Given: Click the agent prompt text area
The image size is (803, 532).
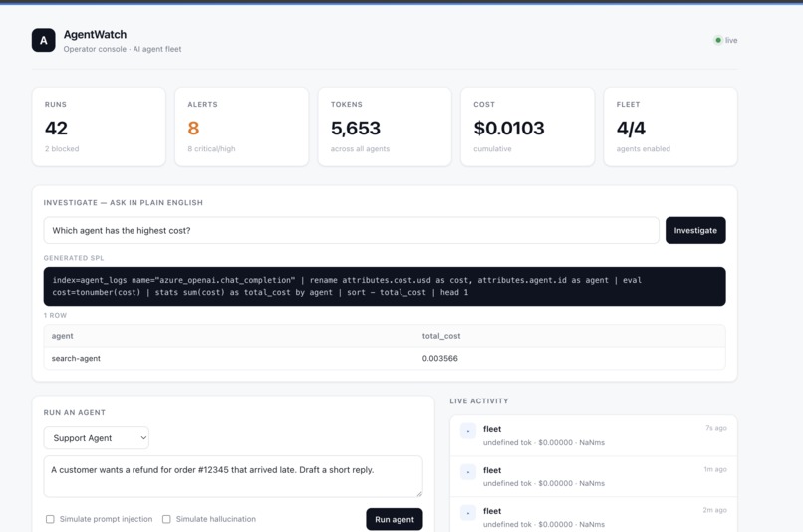Looking at the screenshot, I should pyautogui.click(x=233, y=476).
